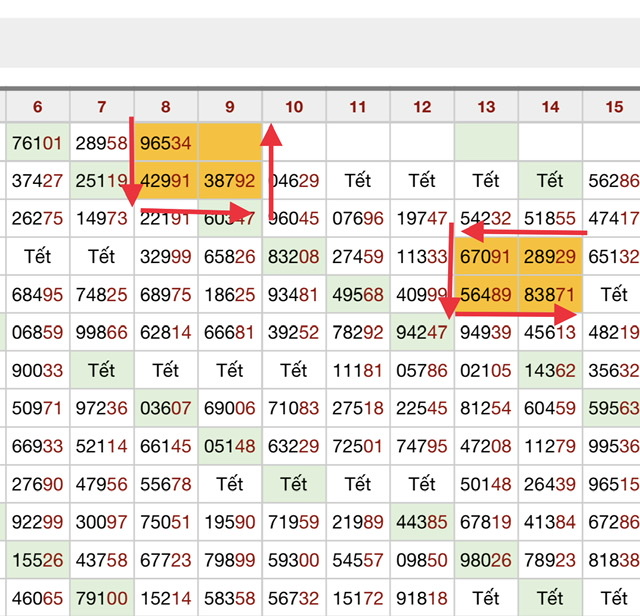Click column header 8
The image size is (640, 616).
(166, 107)
